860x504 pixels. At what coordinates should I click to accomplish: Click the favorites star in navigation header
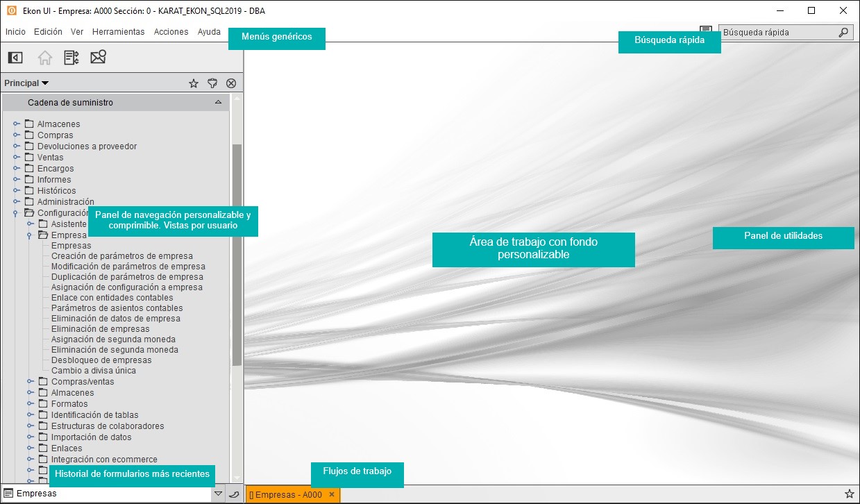point(194,83)
